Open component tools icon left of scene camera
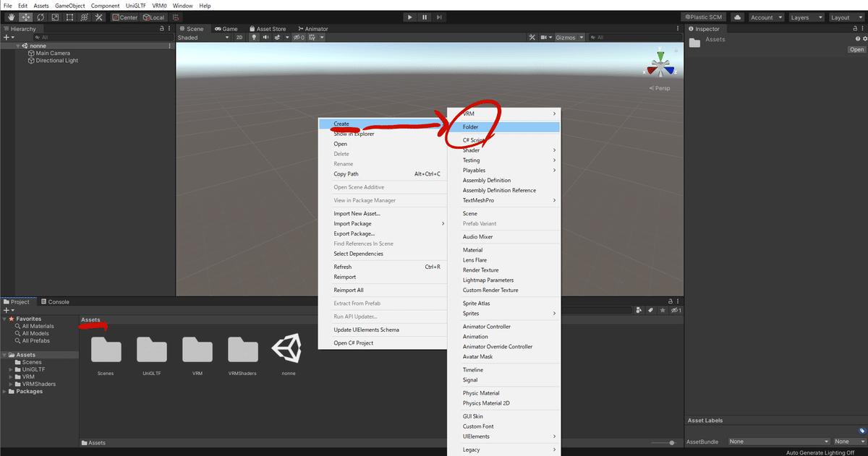 coord(532,38)
